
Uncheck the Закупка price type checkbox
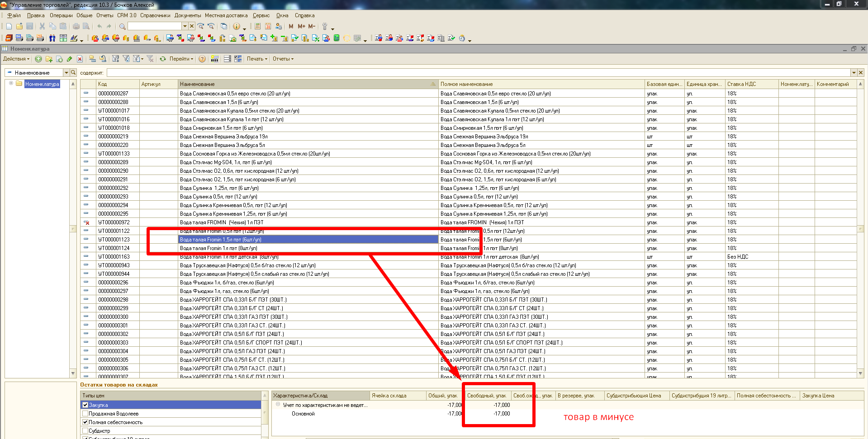(x=85, y=405)
